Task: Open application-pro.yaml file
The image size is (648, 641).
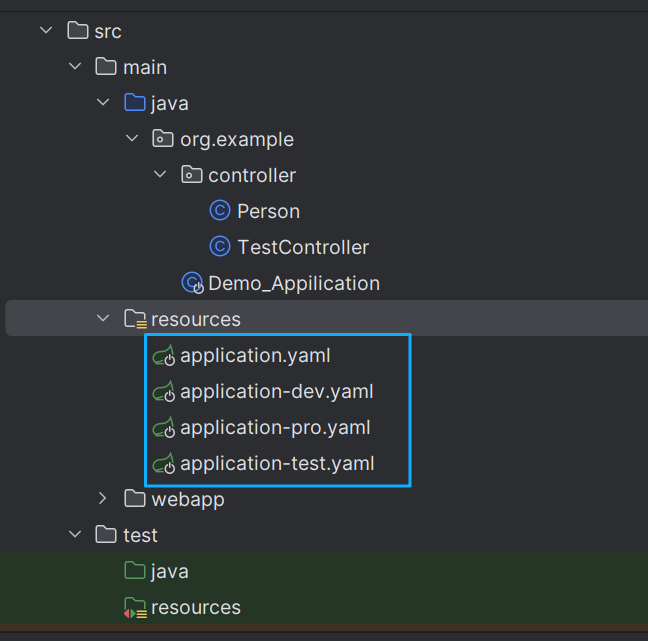Action: tap(275, 427)
